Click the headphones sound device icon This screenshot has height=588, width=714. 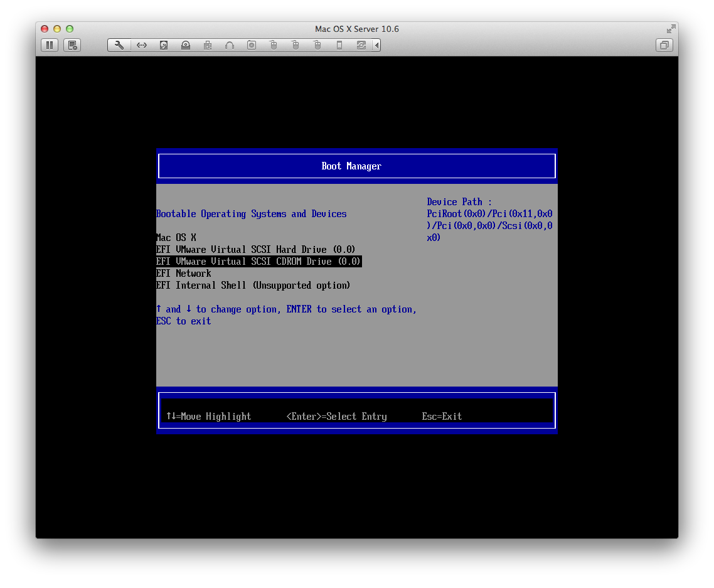pyautogui.click(x=230, y=45)
